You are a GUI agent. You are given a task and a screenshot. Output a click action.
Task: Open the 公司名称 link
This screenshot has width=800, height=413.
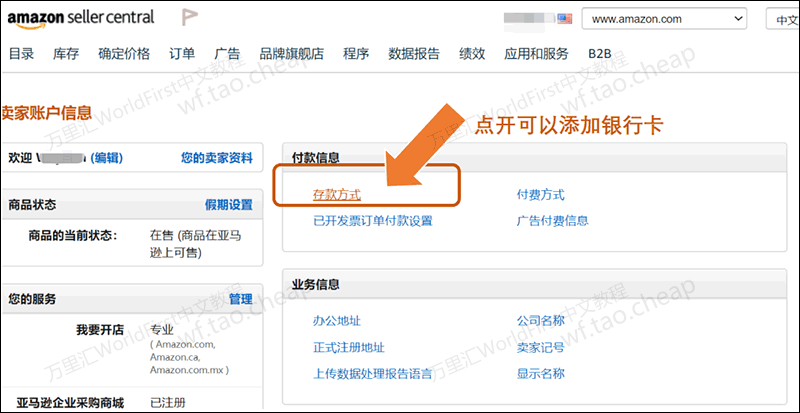click(x=541, y=321)
